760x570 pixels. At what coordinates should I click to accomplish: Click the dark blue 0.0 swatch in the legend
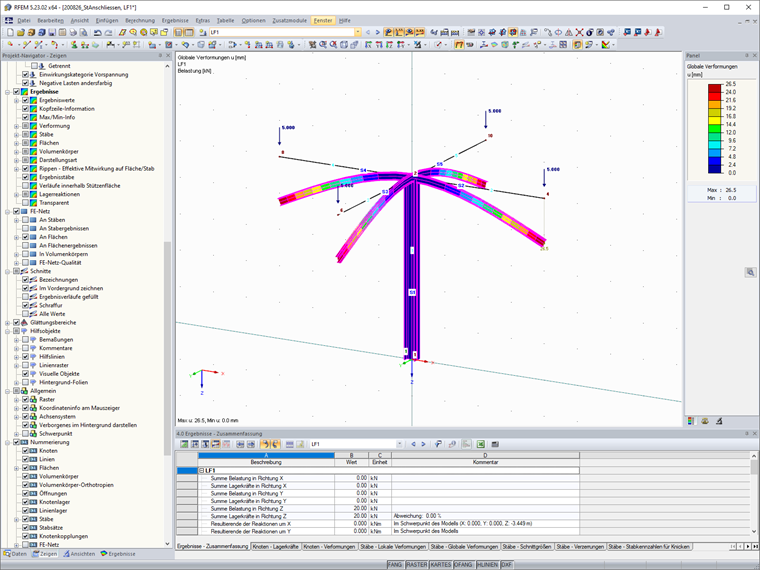pos(714,169)
